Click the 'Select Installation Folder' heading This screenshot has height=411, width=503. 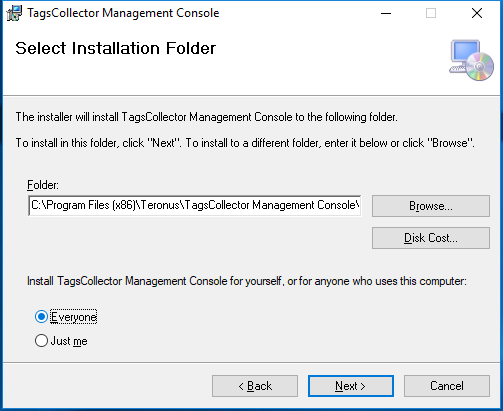(x=116, y=48)
